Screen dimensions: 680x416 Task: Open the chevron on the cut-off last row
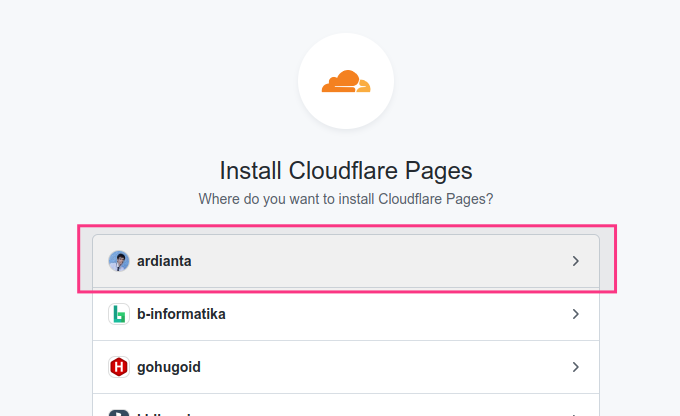tap(575, 412)
